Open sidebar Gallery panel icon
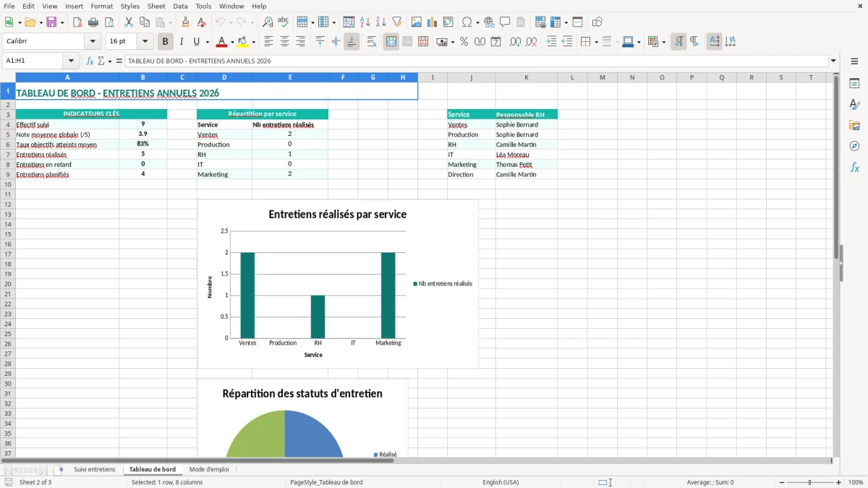This screenshot has width=868, height=488. tap(854, 126)
